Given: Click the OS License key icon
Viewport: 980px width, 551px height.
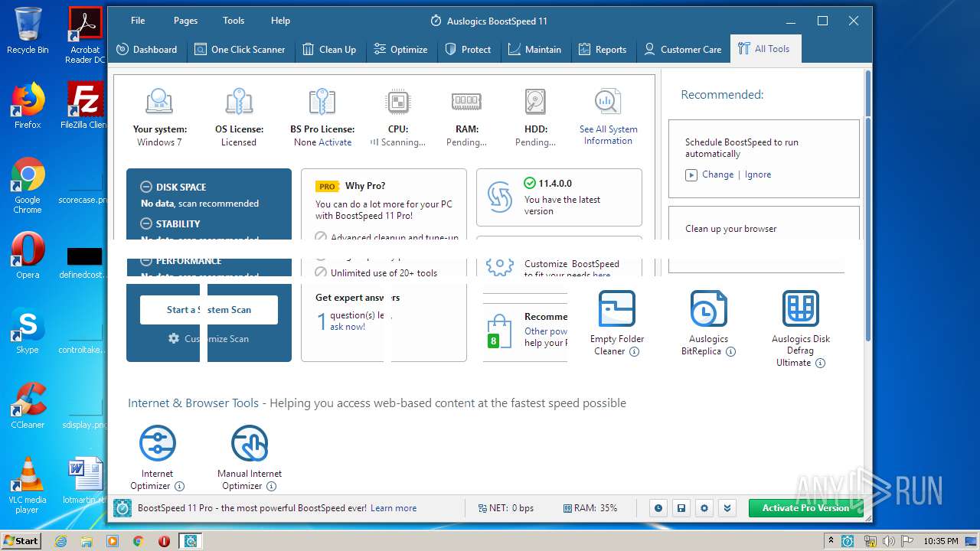Looking at the screenshot, I should click(x=239, y=102).
